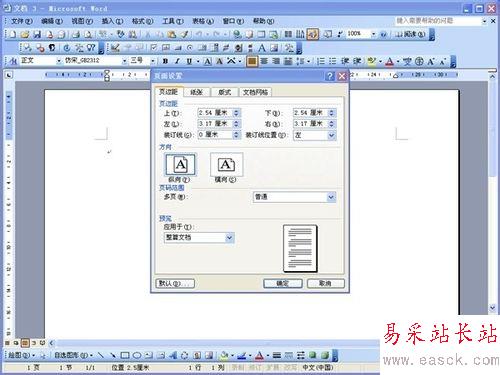Viewport: 500px width, 375px height.
Task: Click the left margin (左) input field
Action: (215, 124)
